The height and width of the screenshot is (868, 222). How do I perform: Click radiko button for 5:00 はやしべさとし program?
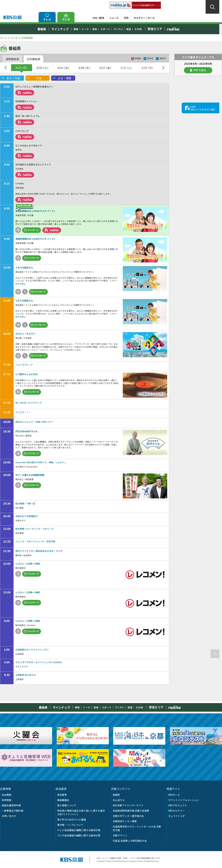click(x=25, y=93)
